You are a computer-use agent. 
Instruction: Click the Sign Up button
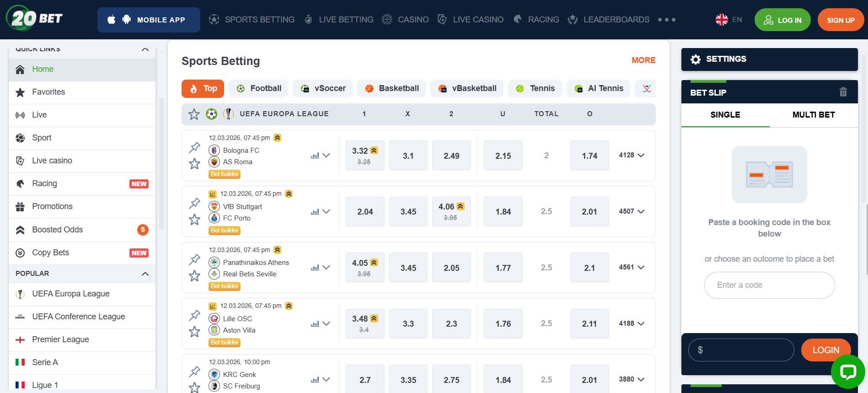[x=840, y=20]
